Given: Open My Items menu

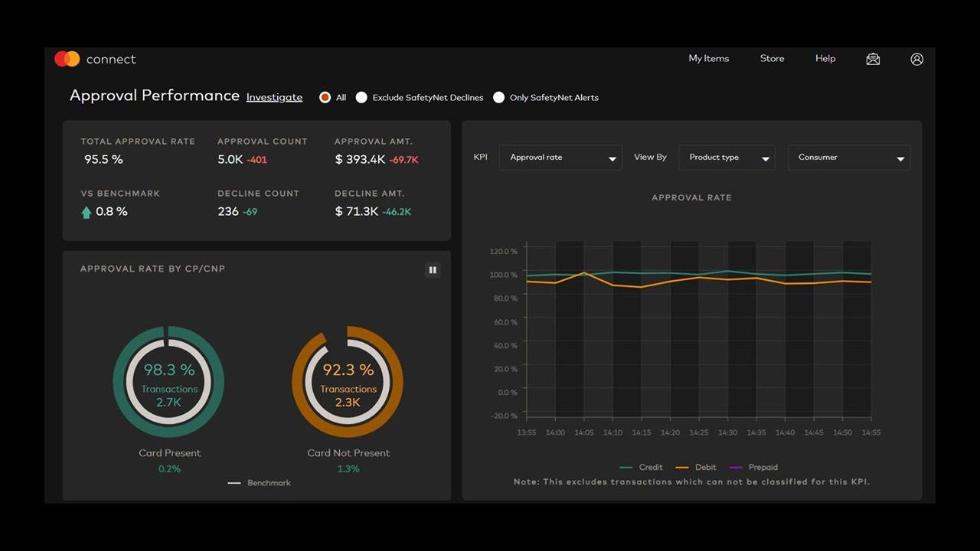Looking at the screenshot, I should 708,59.
